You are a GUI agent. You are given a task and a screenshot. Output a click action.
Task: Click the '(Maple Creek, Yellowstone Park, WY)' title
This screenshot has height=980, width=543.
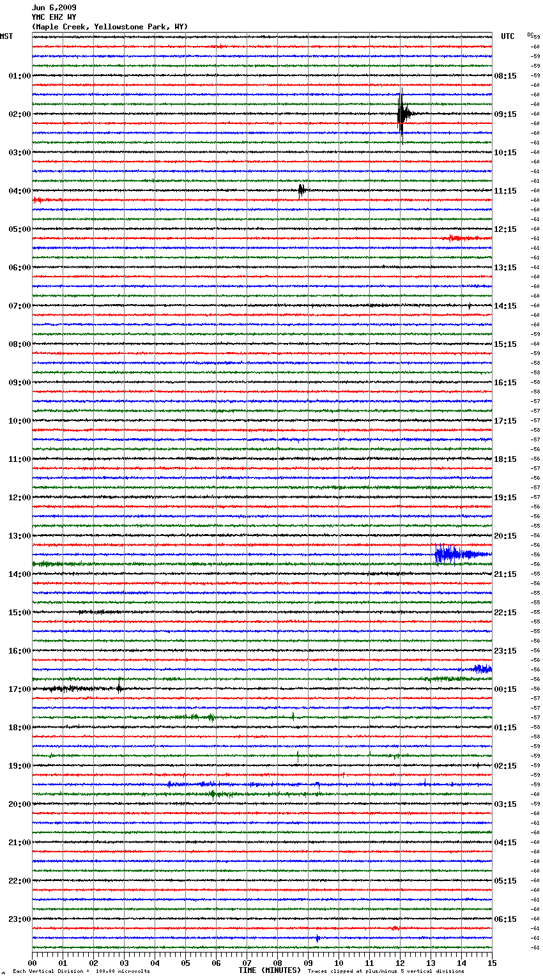coord(110,27)
